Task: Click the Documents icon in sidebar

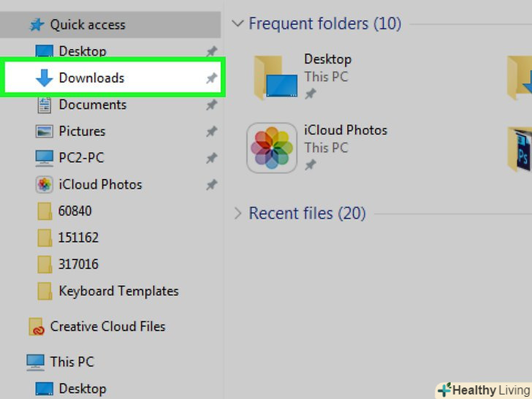Action: tap(45, 104)
